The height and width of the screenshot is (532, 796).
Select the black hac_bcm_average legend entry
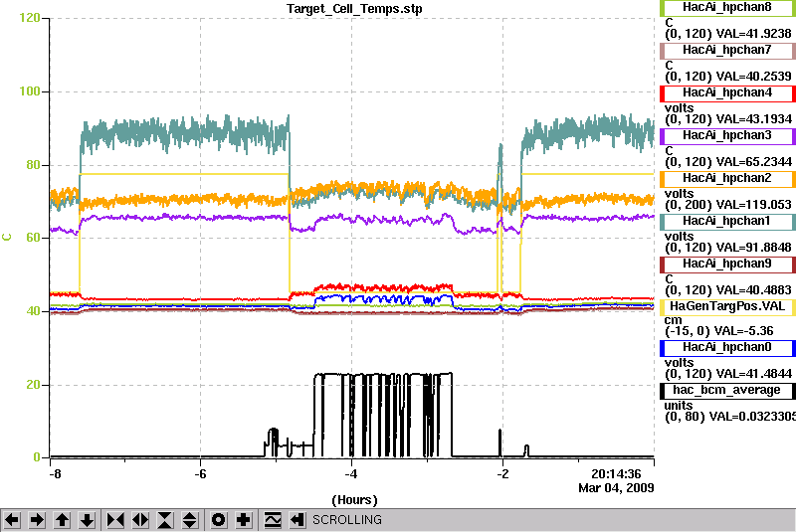click(727, 391)
